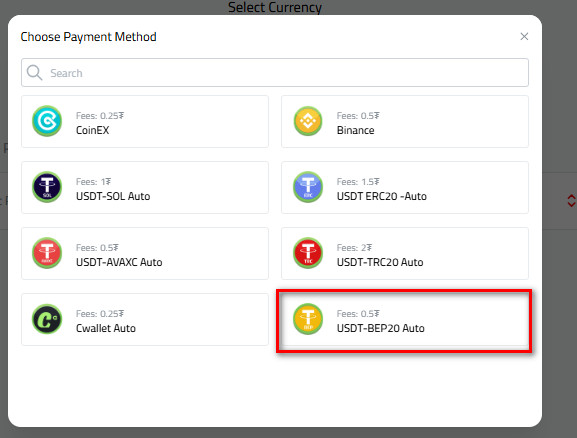
Task: Pick the USDT-SOL Auto option
Action: (145, 187)
